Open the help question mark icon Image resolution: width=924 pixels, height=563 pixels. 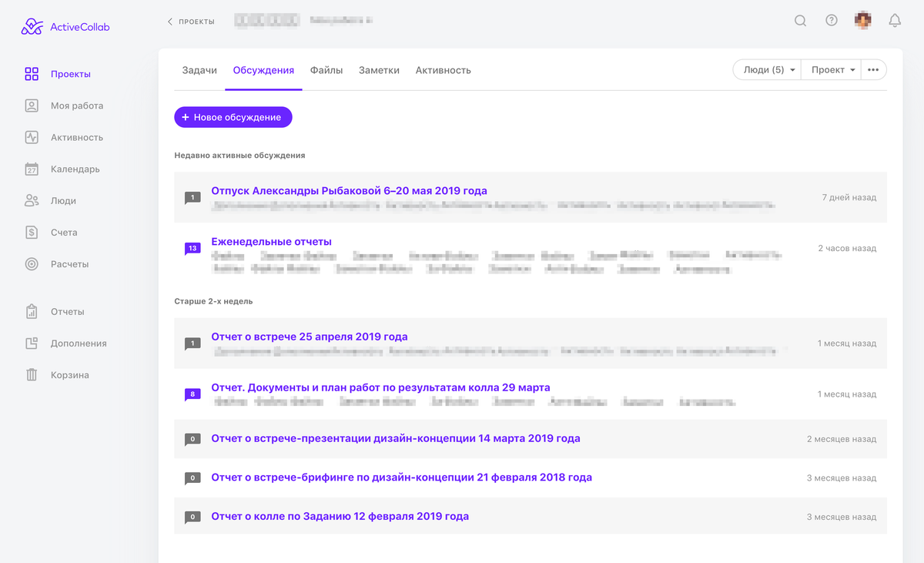pos(832,21)
